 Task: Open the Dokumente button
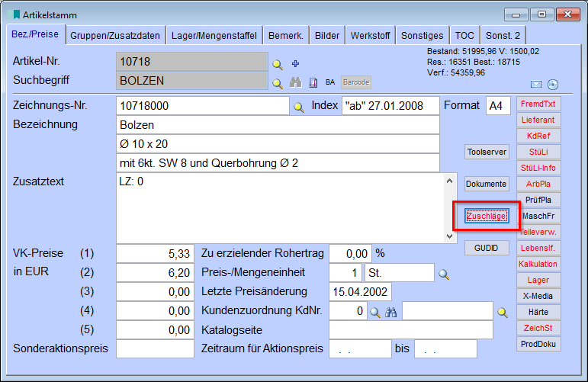coord(487,184)
